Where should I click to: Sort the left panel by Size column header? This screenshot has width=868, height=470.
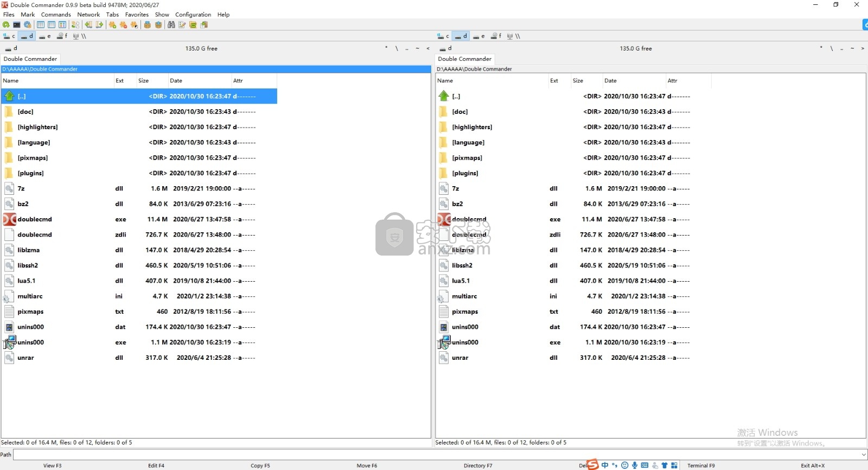coord(152,80)
